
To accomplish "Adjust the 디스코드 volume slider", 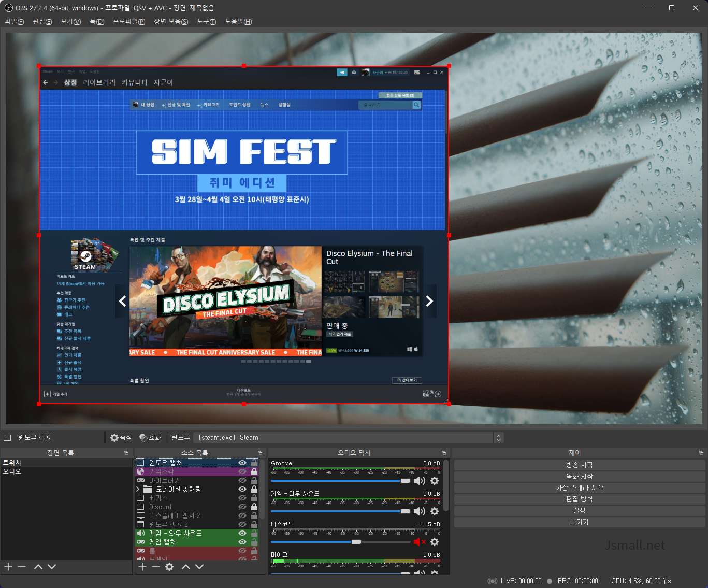I will 341,542.
